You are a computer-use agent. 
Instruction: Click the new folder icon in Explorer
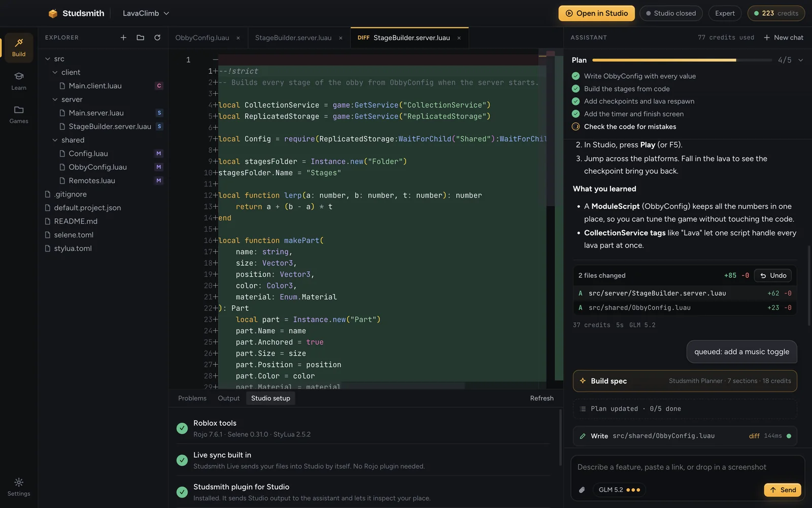pos(141,38)
